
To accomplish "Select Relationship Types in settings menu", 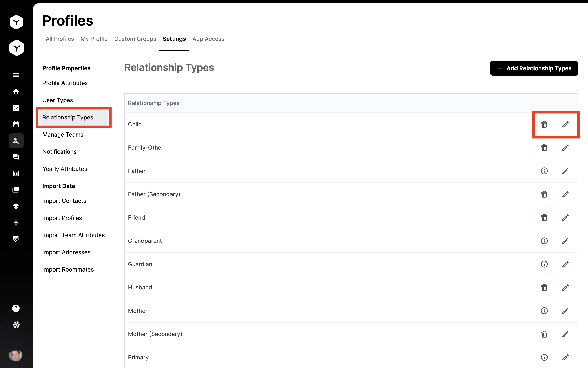I will pyautogui.click(x=73, y=117).
